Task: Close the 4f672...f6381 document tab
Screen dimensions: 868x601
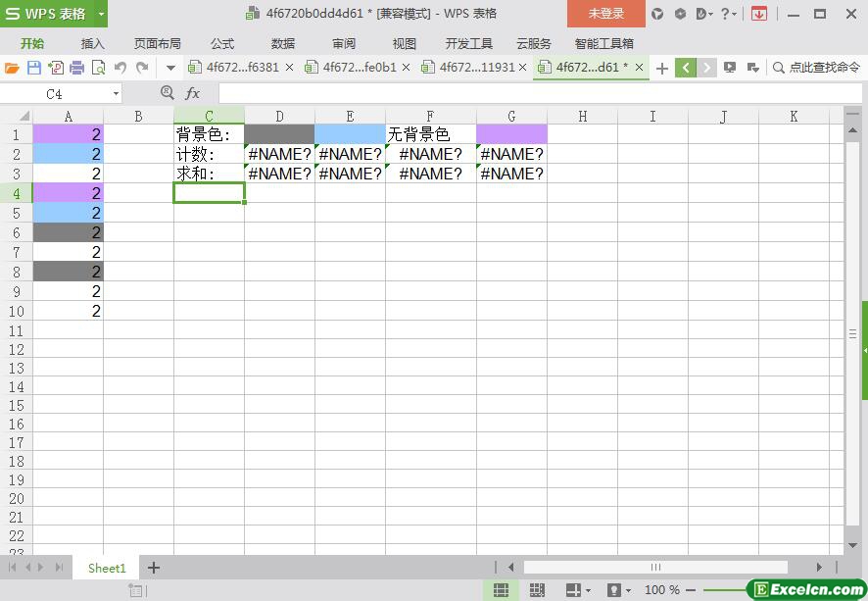Action: click(x=289, y=68)
